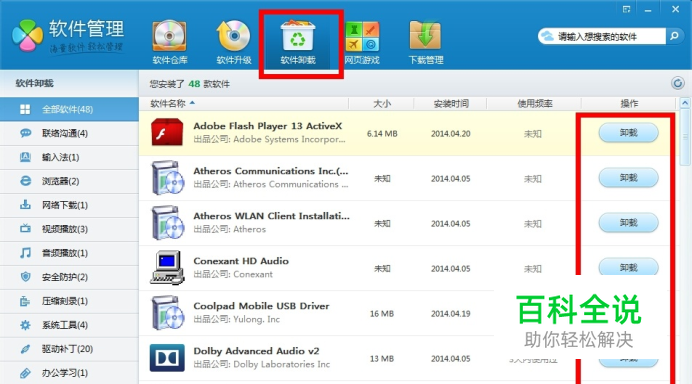Click the 操作 column header
The image size is (692, 384).
tap(629, 104)
